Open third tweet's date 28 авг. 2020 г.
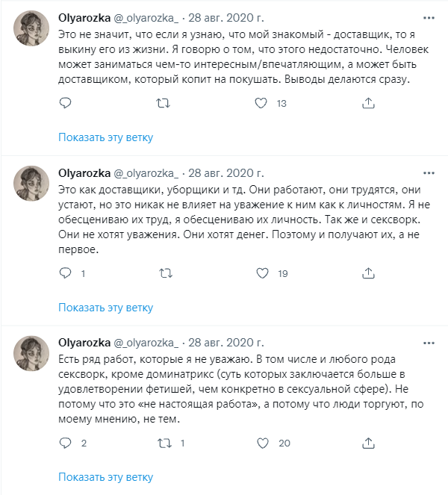This screenshot has height=495, width=448. click(x=223, y=342)
